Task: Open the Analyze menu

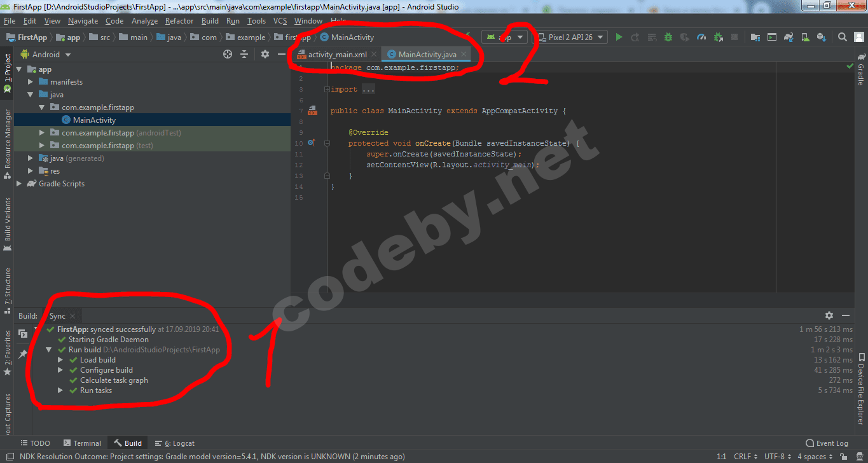Action: point(144,21)
